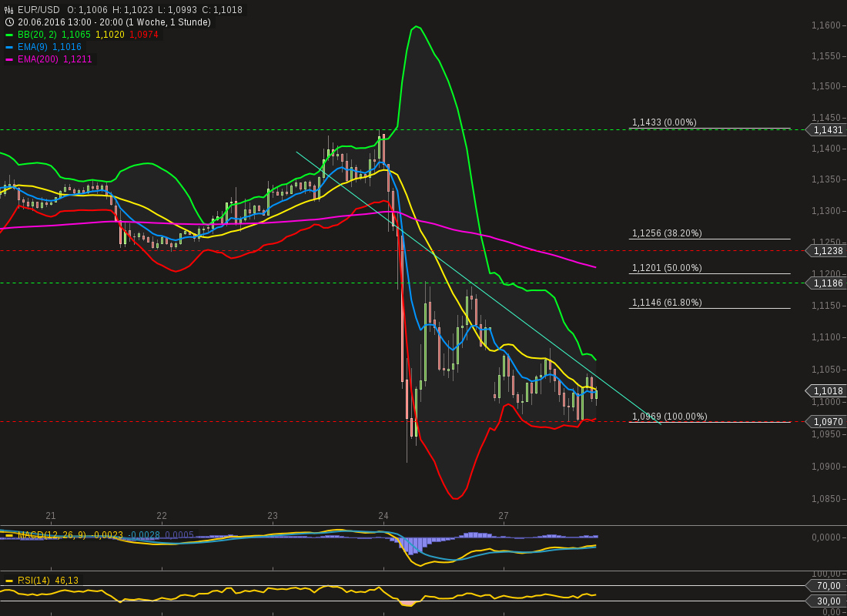Click the 1,1550 price axis label

(x=826, y=56)
